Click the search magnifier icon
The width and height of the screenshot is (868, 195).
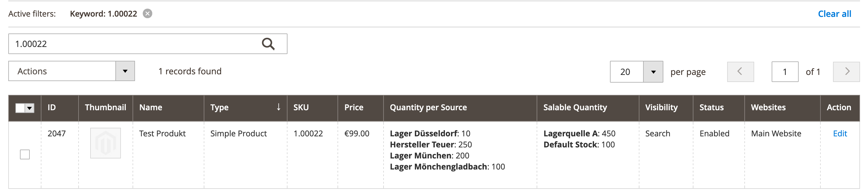pyautogui.click(x=268, y=43)
